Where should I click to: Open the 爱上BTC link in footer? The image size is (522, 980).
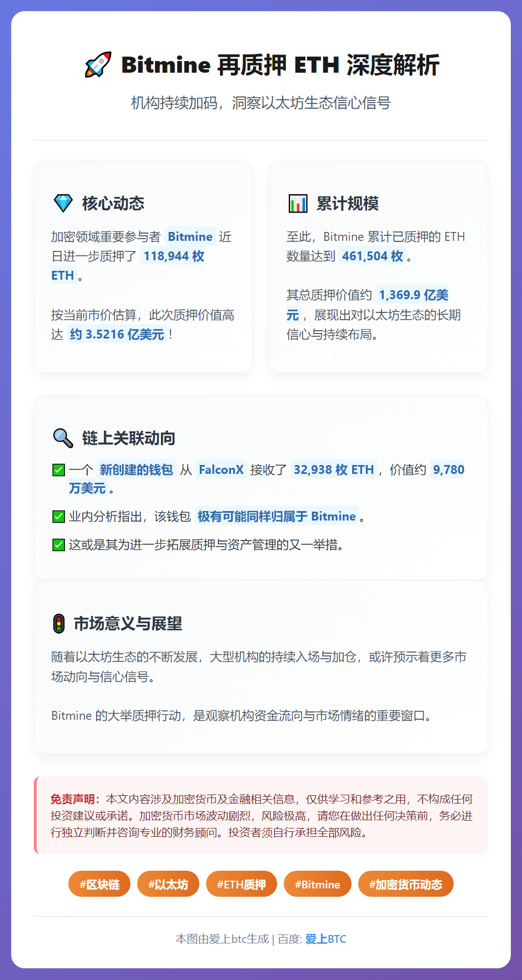[326, 939]
